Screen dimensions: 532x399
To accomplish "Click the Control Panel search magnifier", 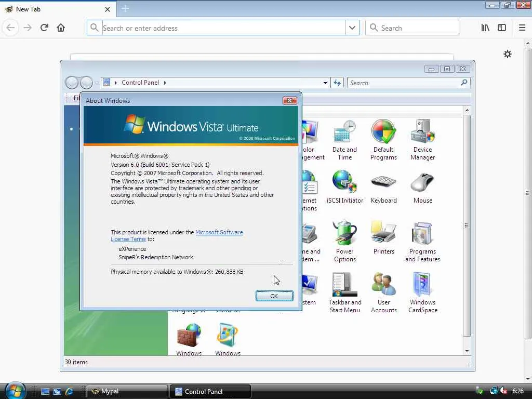I will (x=464, y=83).
